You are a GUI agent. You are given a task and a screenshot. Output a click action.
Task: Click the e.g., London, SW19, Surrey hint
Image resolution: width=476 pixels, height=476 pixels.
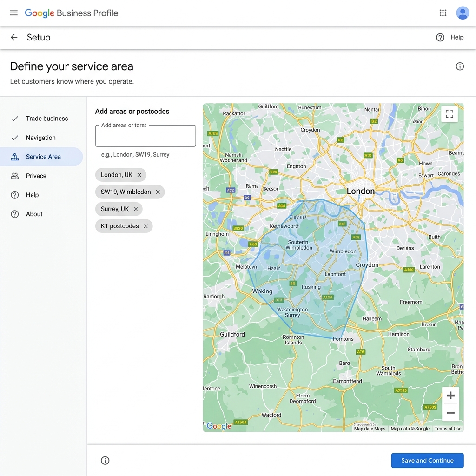(135, 154)
